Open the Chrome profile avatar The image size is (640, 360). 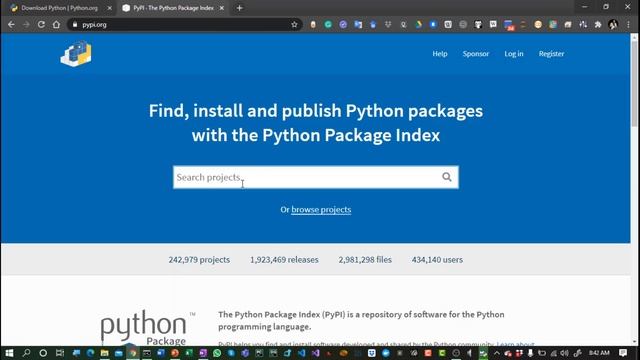pyautogui.click(x=613, y=24)
